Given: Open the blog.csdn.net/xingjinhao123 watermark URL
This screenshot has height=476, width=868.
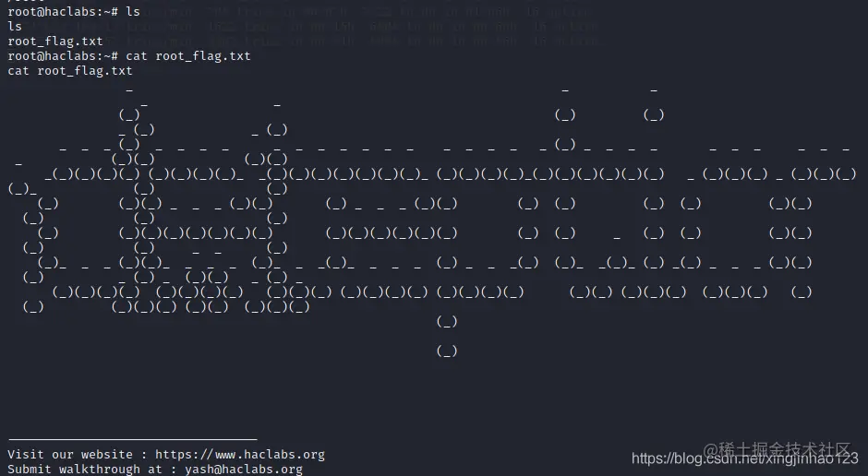Looking at the screenshot, I should coord(744,458).
